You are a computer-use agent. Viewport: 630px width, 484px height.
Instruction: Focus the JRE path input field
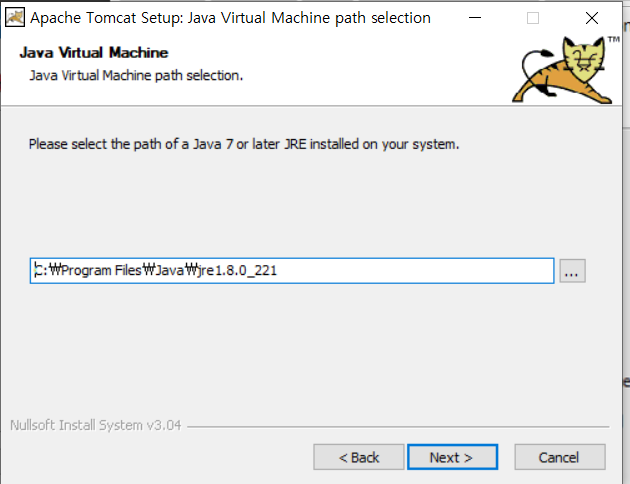[x=292, y=271]
